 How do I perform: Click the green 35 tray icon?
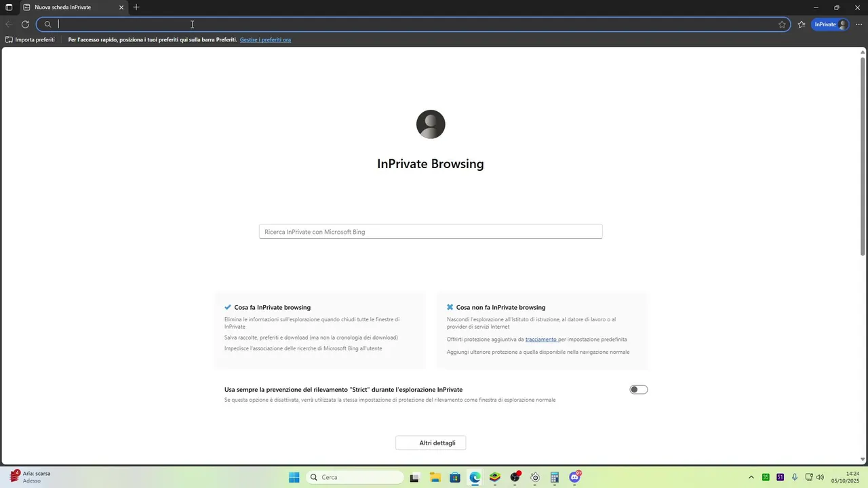point(766,478)
